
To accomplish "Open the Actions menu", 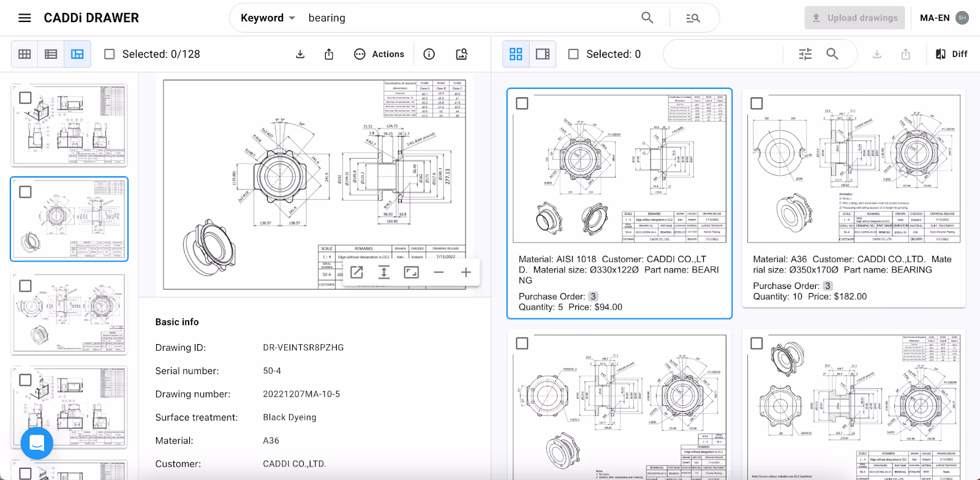I will point(379,54).
